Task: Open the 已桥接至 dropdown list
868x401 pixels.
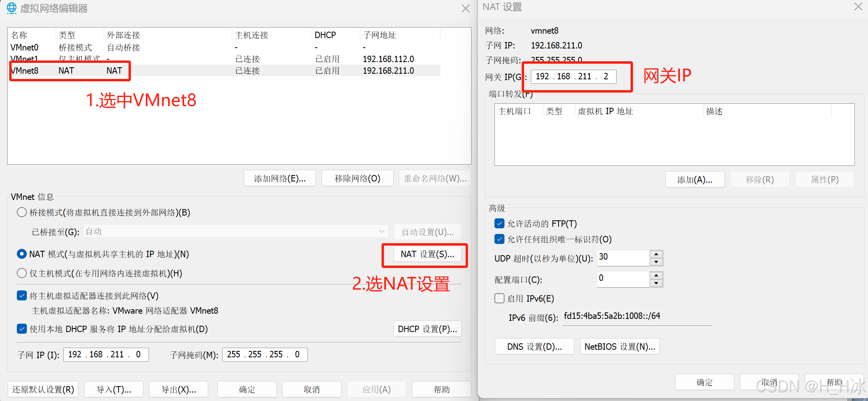Action: 382,231
